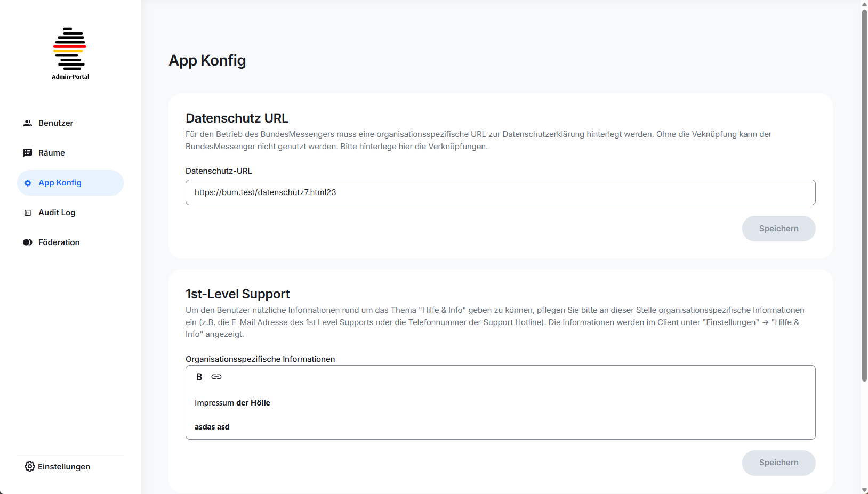868x494 pixels.
Task: Focus the Datenschutz-URL input field
Action: (500, 192)
